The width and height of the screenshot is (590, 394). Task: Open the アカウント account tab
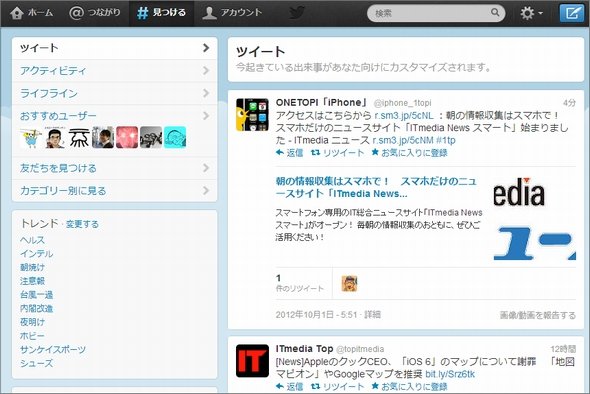coord(232,13)
